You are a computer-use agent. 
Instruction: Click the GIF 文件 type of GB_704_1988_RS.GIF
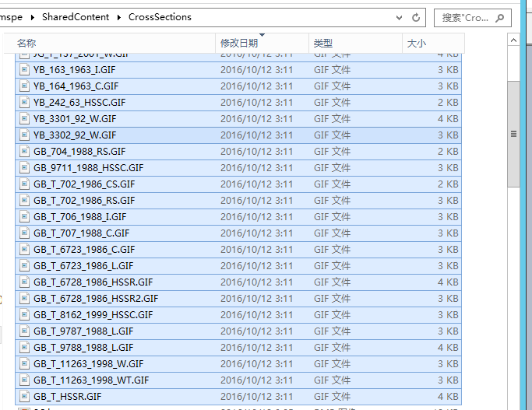click(332, 152)
